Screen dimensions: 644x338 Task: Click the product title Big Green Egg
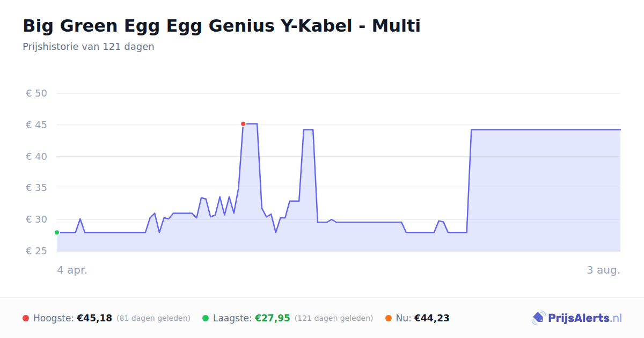coord(222,25)
